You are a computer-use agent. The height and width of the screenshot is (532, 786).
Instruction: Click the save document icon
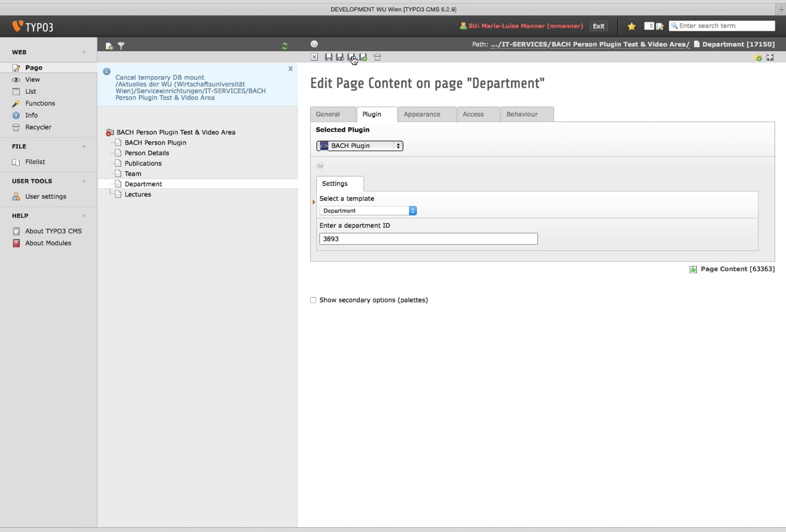coord(329,57)
